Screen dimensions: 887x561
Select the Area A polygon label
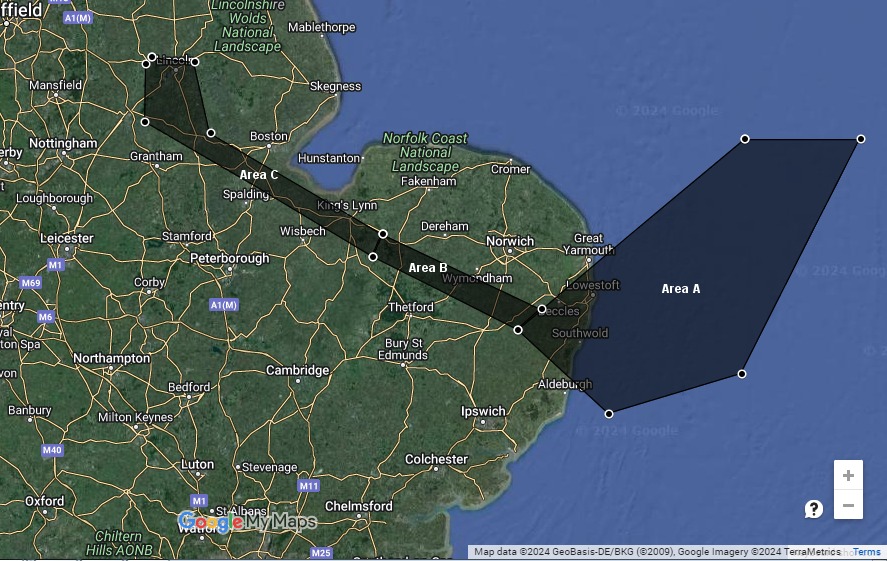point(681,289)
